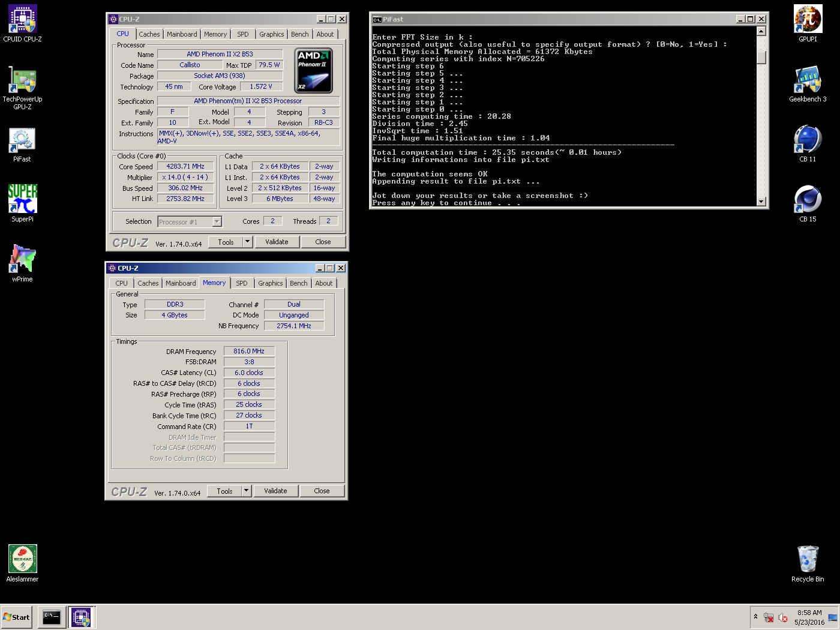The height and width of the screenshot is (630, 840).
Task: Click the Multiplier value x 14.0
Action: coord(185,177)
